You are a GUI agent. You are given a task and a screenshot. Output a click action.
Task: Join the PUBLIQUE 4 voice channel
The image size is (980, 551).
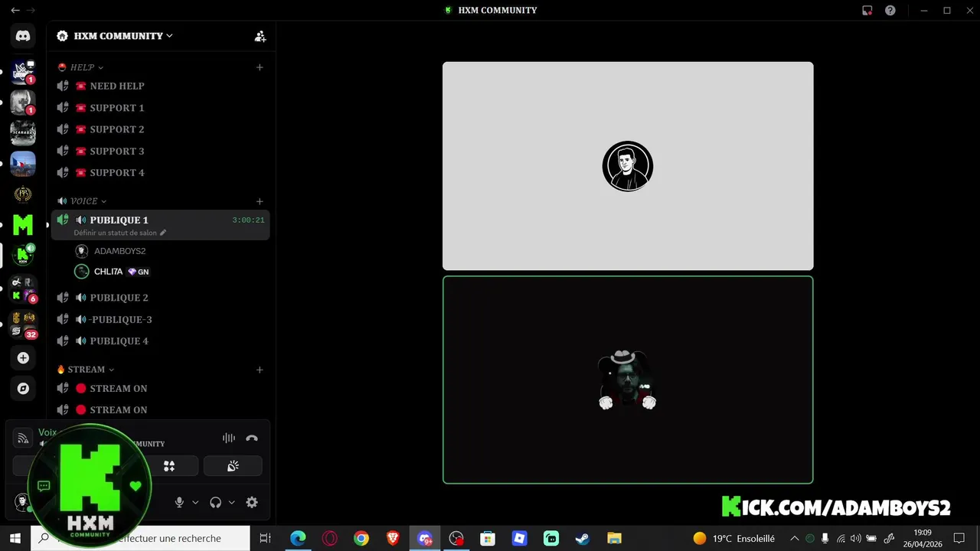(x=161, y=341)
